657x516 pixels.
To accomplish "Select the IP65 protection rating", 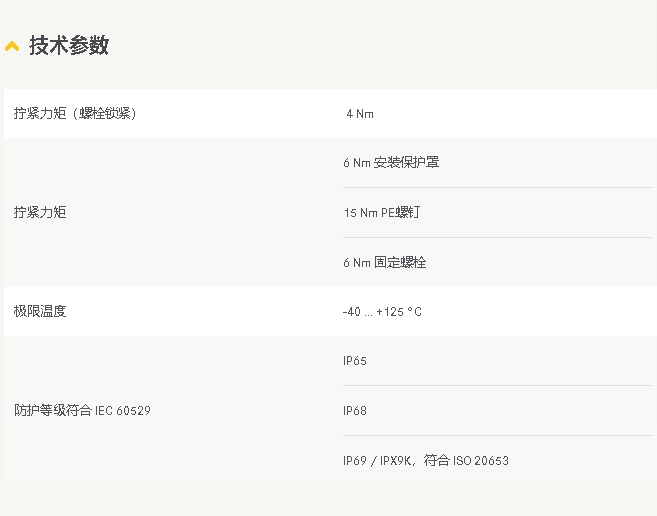I will click(354, 361).
